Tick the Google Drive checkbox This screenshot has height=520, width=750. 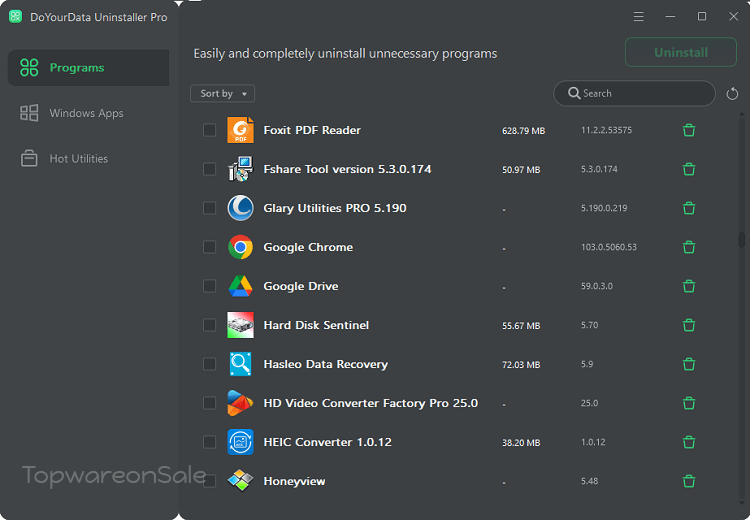click(x=209, y=286)
